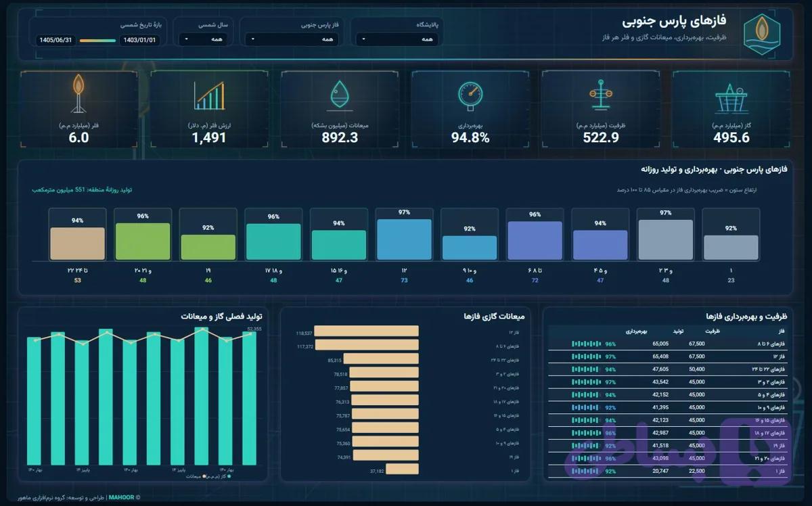812x506 pixels.
Task: Click the offshore gas platform icon on the گاز card
Action: 731,98
